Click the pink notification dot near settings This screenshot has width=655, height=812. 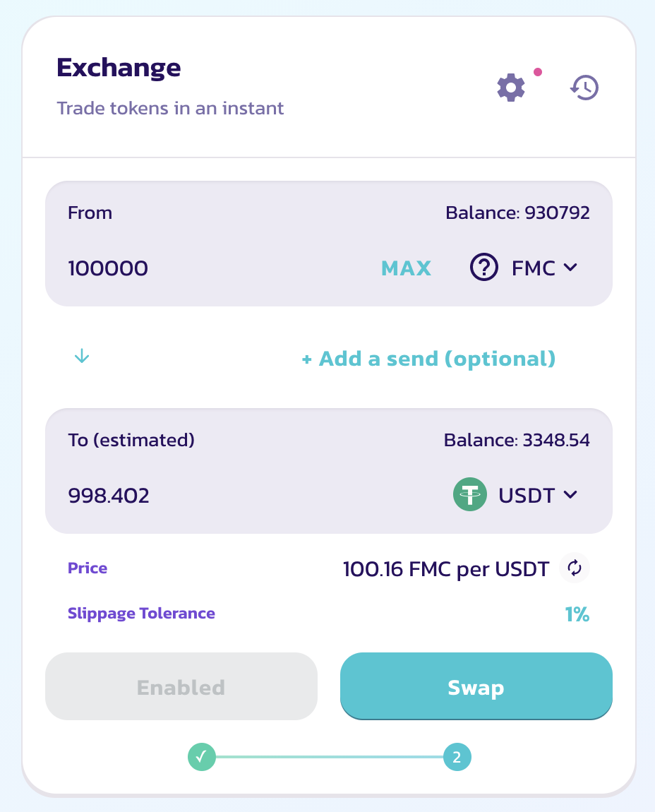point(537,72)
